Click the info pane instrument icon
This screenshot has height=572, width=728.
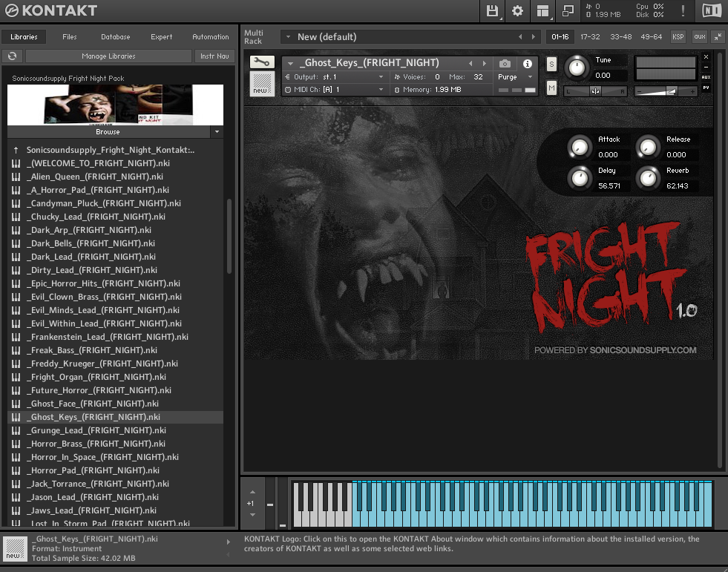click(x=16, y=549)
